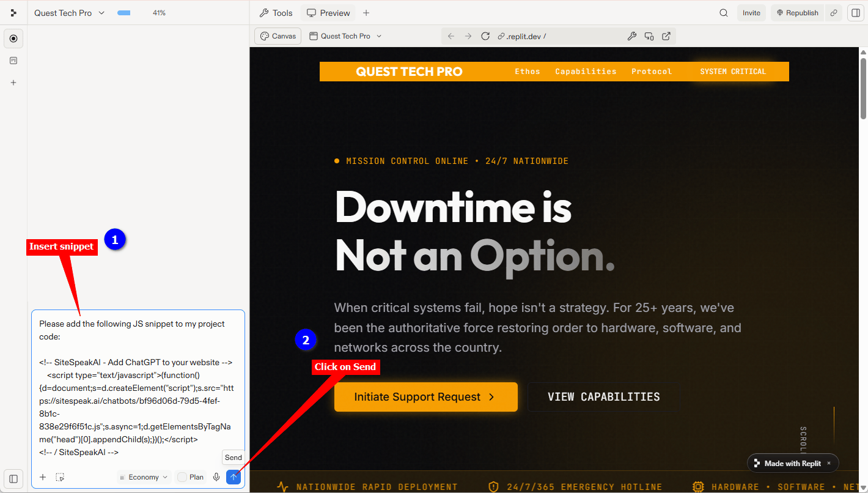Open the Protocol nav link
The image size is (868, 493).
(x=652, y=72)
